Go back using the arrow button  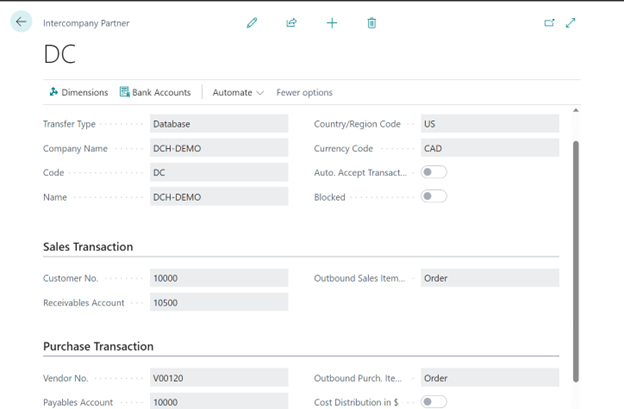[x=21, y=21]
